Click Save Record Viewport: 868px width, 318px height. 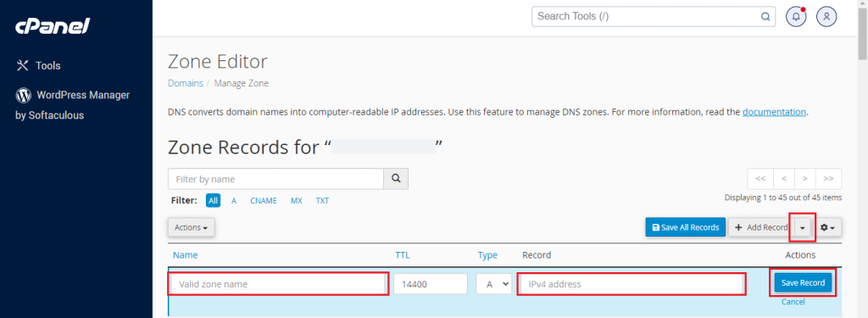[x=803, y=282]
